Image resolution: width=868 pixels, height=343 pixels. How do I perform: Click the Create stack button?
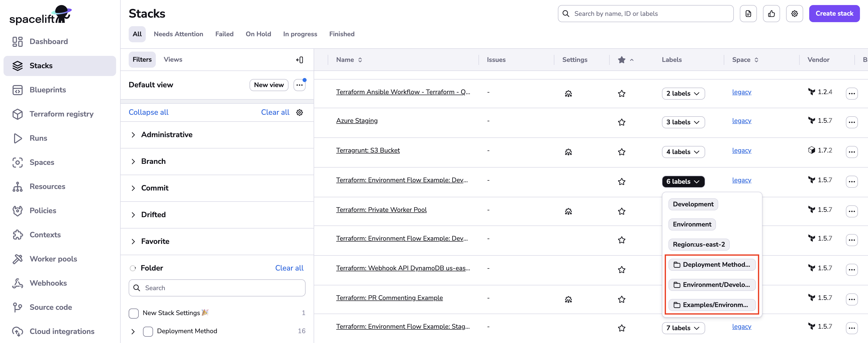[x=834, y=14]
